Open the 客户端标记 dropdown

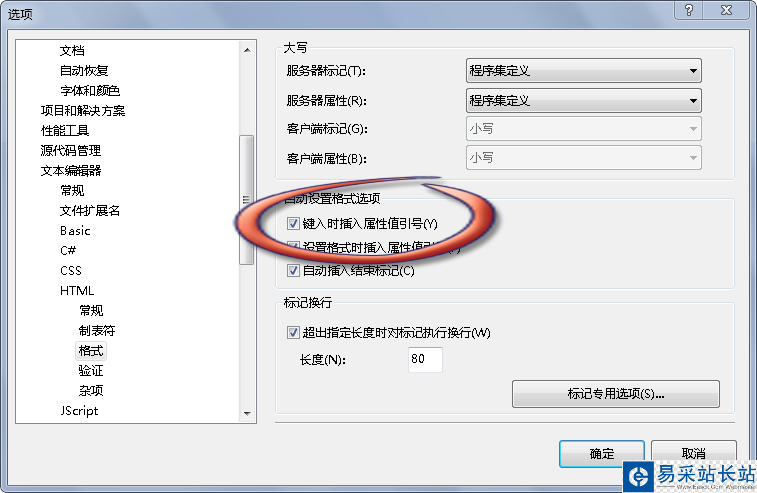tap(584, 129)
